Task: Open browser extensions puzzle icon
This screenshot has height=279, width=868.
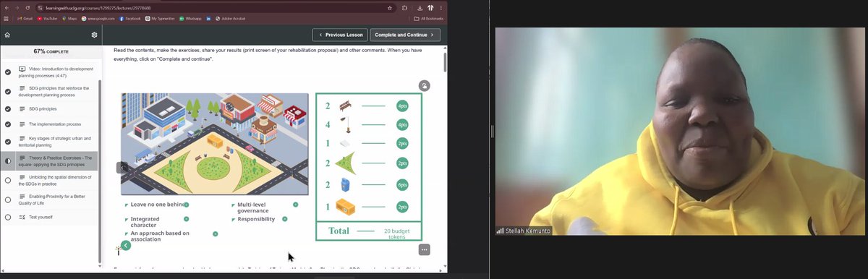Action: click(405, 7)
